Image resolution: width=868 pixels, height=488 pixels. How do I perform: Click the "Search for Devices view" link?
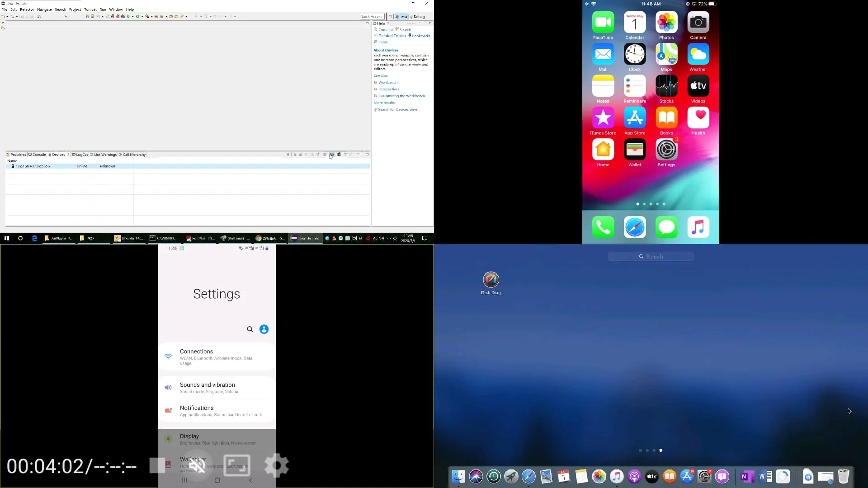point(397,109)
